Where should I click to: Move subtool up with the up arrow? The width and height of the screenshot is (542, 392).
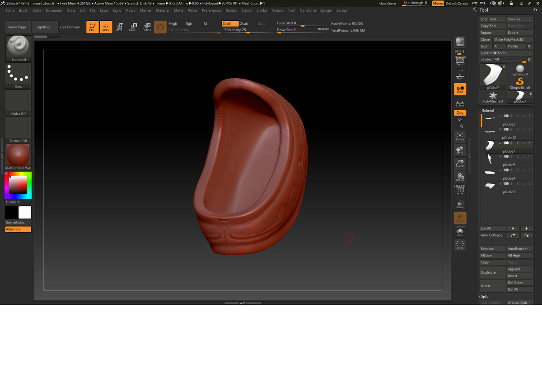coord(513,229)
